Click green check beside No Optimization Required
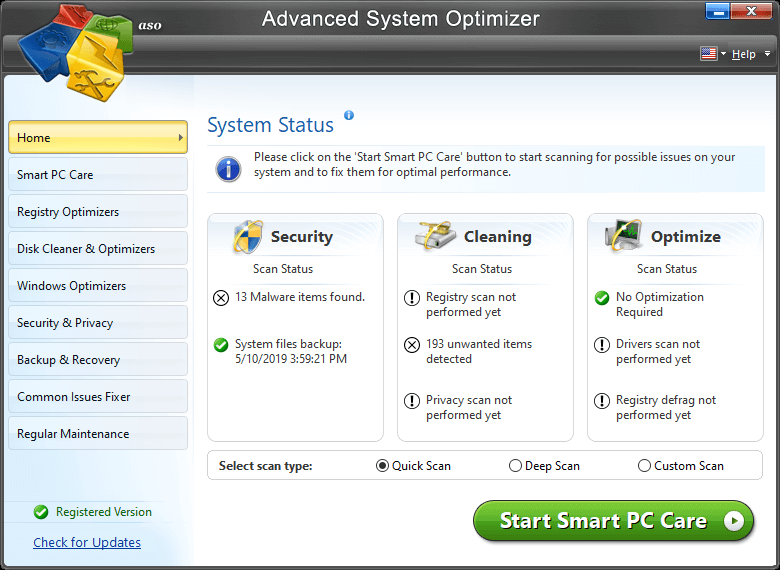The image size is (780, 570). click(602, 298)
